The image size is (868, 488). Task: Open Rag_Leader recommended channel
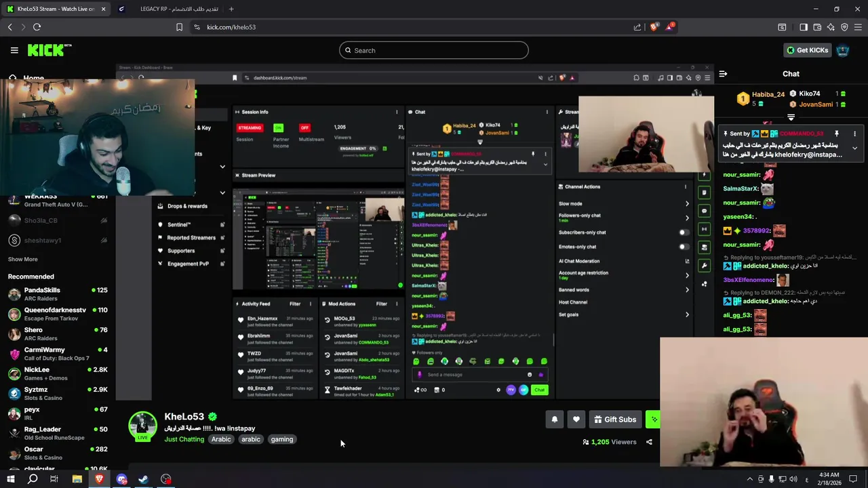58,432
